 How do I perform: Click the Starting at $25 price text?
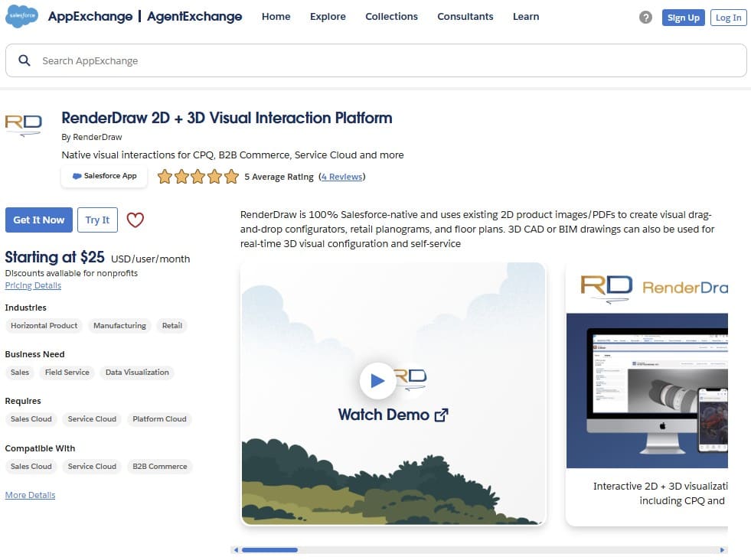[x=54, y=258]
